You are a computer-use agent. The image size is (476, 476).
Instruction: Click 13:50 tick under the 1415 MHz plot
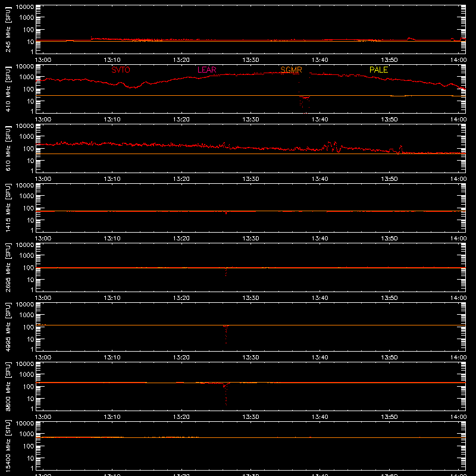pos(389,239)
